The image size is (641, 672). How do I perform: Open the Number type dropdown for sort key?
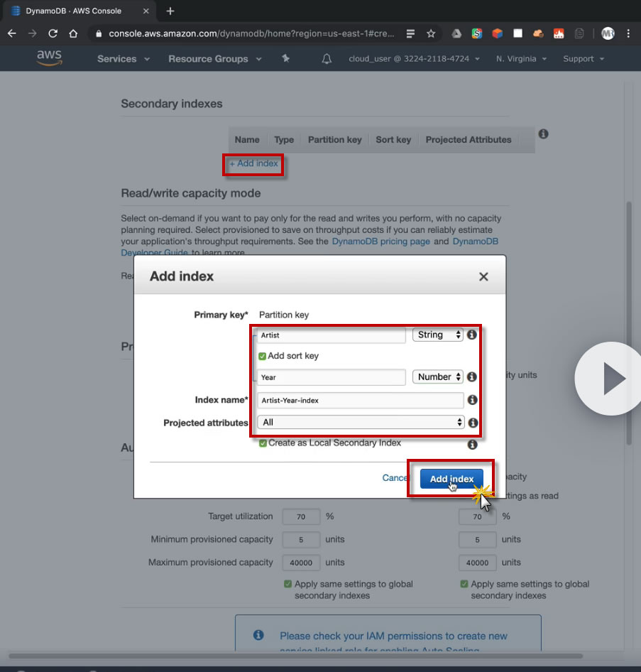tap(437, 376)
